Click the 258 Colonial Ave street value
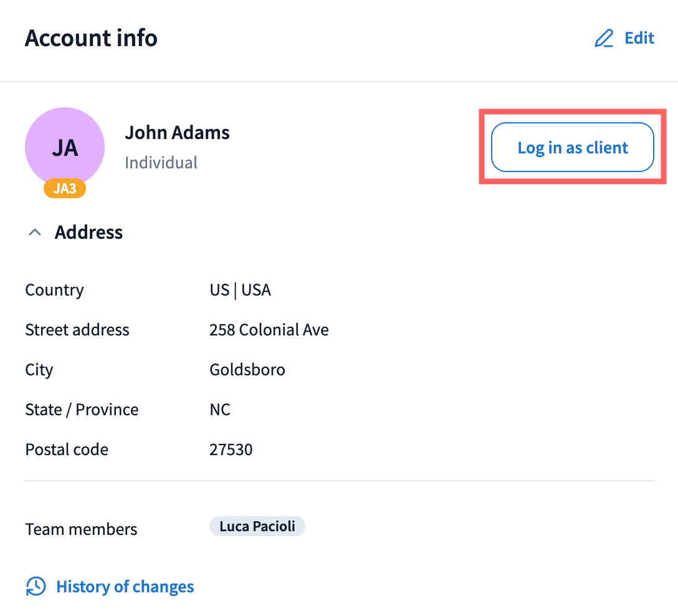 [x=269, y=330]
